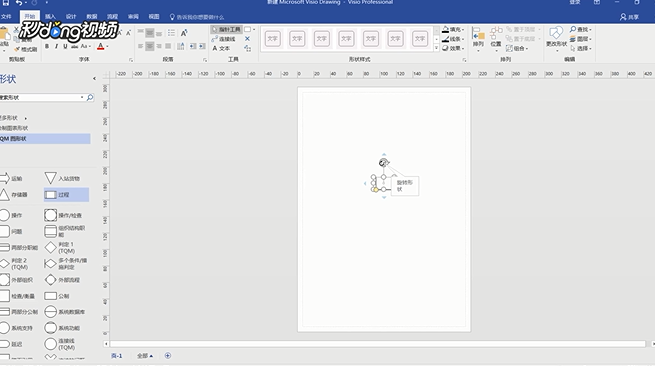Open the Insert ribbon tab
655x366 pixels.
[50, 17]
